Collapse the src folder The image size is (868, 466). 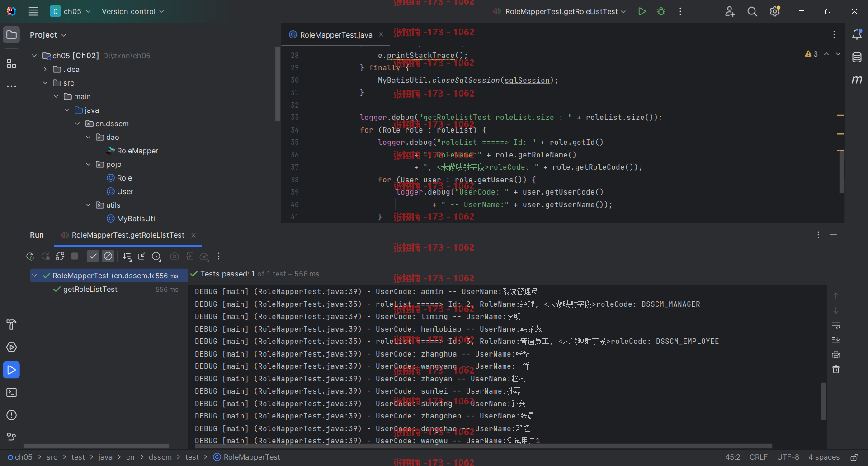pos(45,83)
